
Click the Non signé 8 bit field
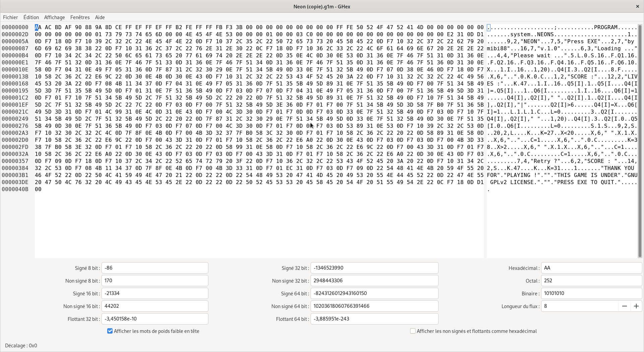point(155,281)
